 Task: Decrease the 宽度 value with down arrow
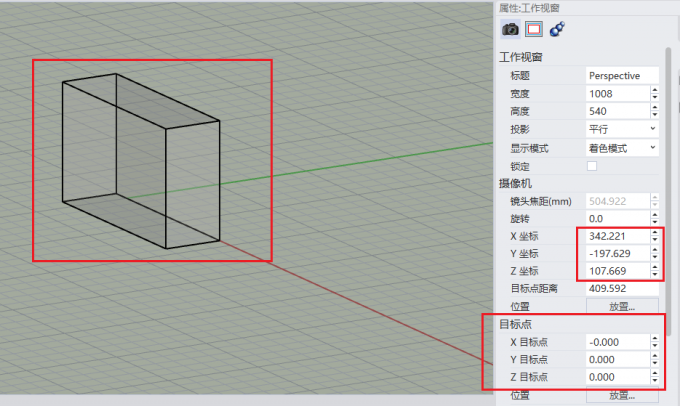[655, 98]
